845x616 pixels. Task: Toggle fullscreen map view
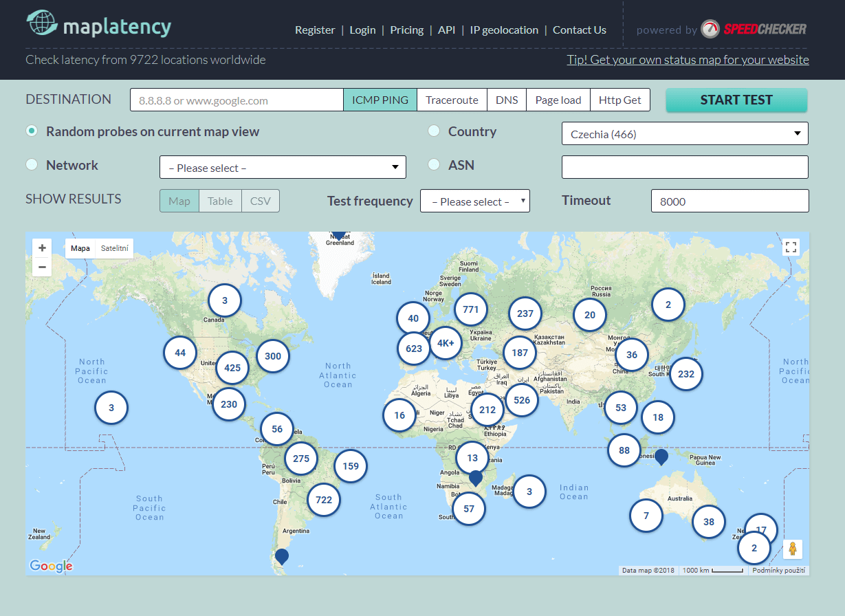coord(791,247)
